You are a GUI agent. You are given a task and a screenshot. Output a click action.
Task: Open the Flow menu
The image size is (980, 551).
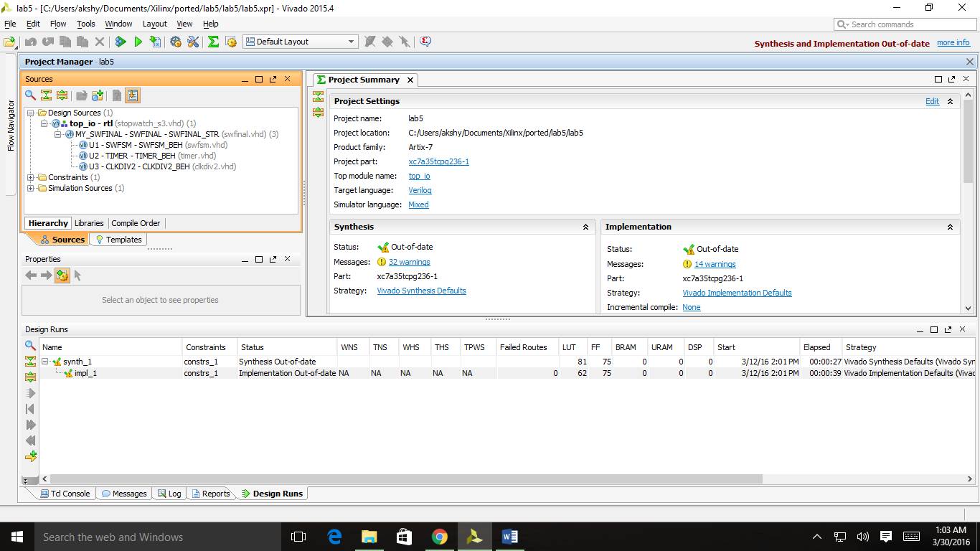58,24
